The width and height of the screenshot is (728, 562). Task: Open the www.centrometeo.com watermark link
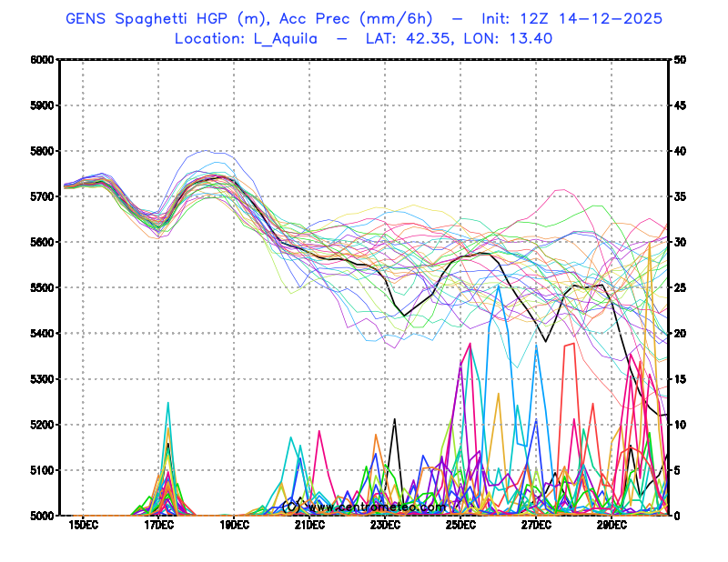(378, 507)
